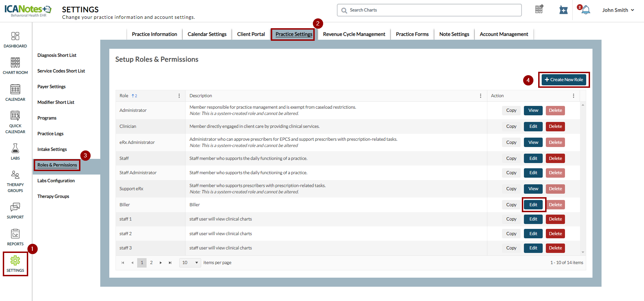
Task: Expand the John Smith user menu
Action: tap(618, 10)
